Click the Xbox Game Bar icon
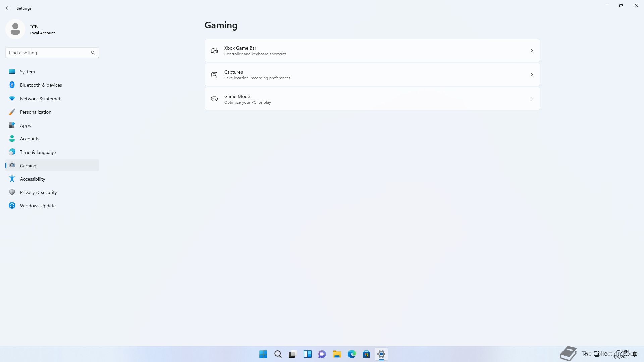This screenshot has height=362, width=644. pyautogui.click(x=214, y=51)
